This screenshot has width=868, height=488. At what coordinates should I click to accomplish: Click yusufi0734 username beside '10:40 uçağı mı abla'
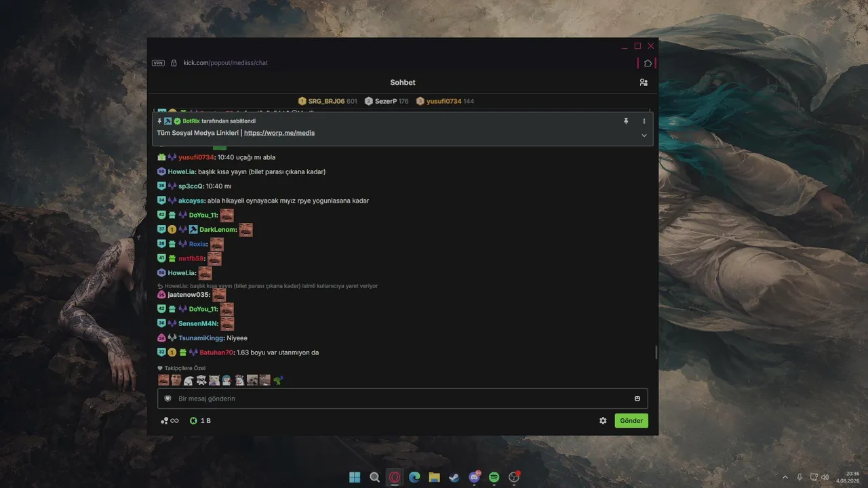click(196, 157)
